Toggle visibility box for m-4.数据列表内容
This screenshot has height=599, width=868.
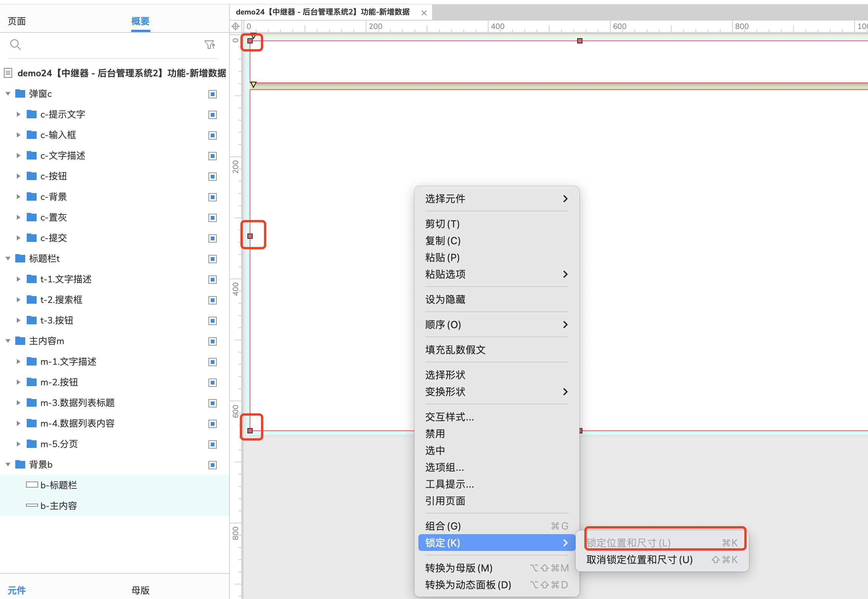coord(213,424)
